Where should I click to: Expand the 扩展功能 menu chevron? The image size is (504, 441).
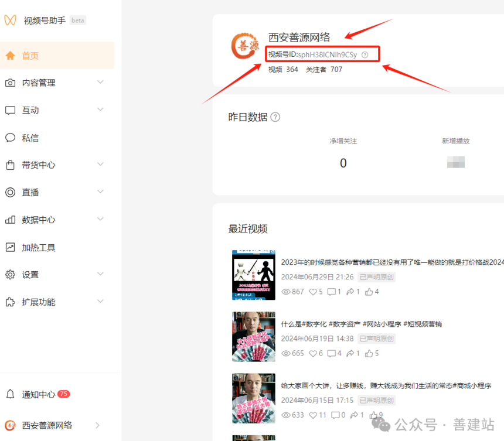[x=101, y=301]
